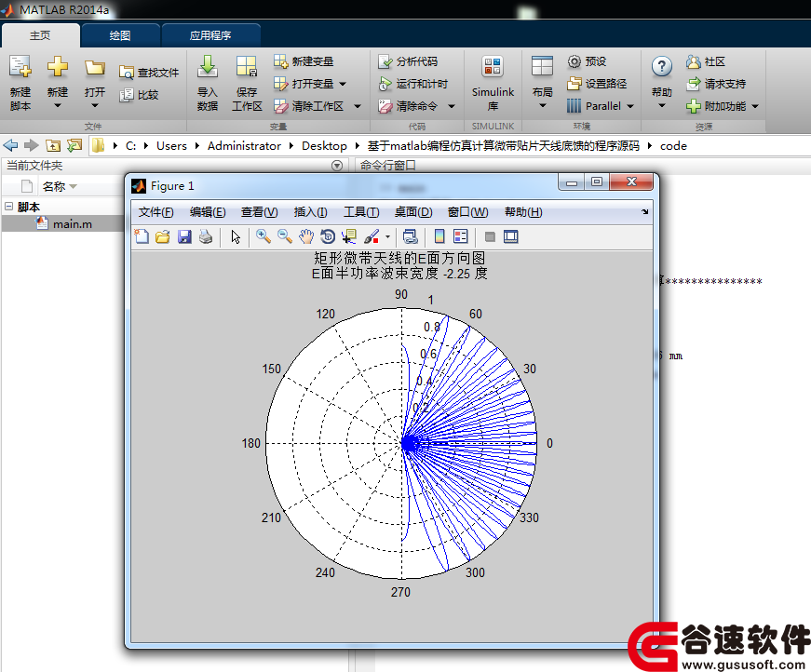Select the Data Cursor tool

(349, 236)
